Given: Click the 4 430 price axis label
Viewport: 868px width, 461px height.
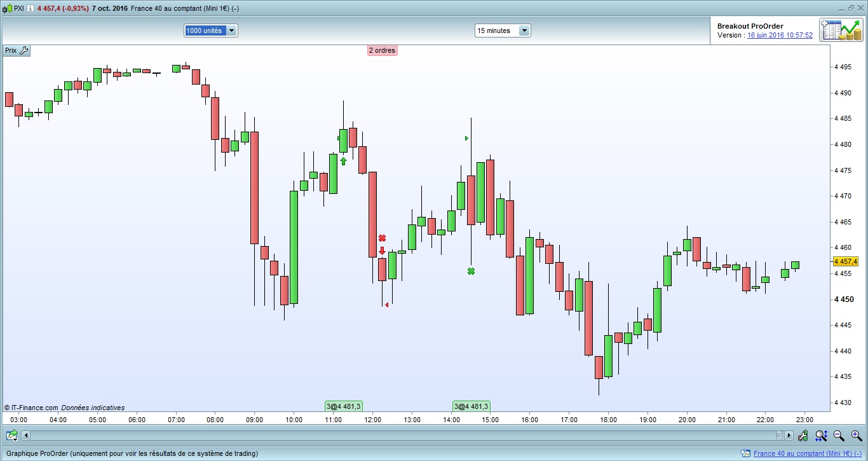Looking at the screenshot, I should click(844, 403).
